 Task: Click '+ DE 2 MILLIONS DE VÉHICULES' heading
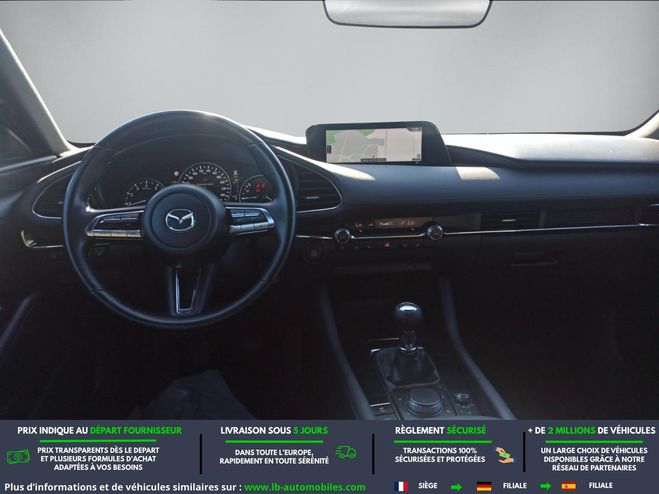592,431
